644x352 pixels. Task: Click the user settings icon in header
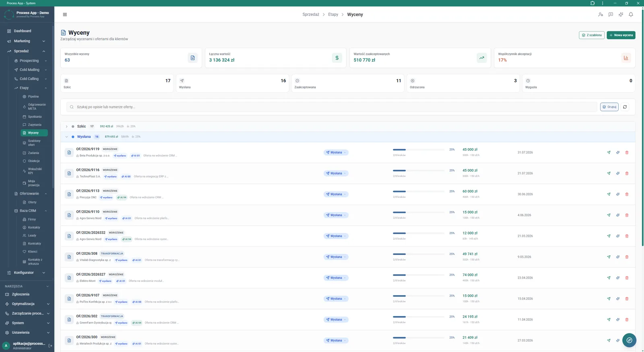click(x=601, y=14)
